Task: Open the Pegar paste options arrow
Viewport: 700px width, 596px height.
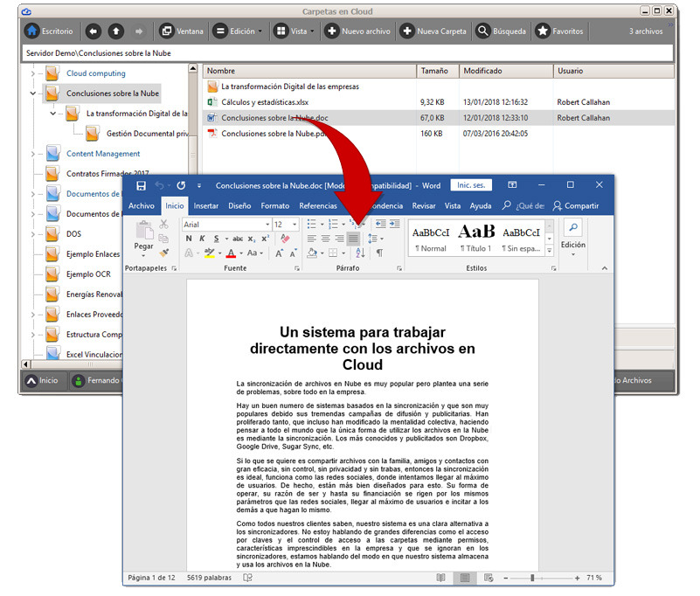Action: pos(143,256)
